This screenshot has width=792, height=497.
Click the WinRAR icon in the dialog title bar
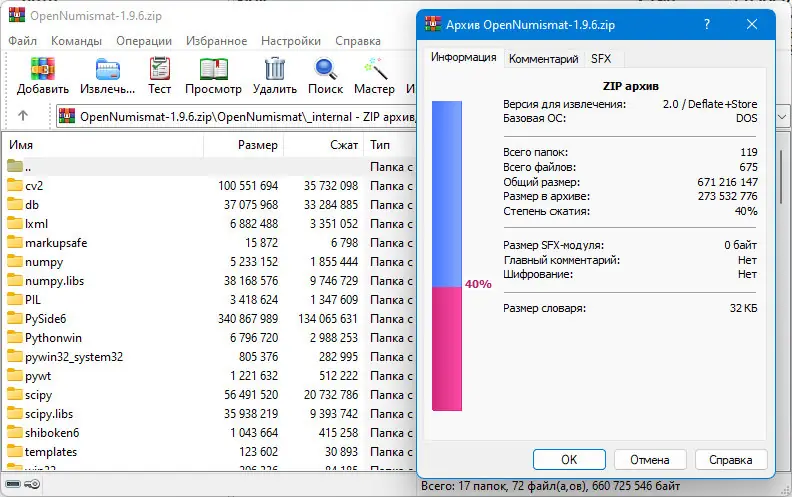point(433,24)
